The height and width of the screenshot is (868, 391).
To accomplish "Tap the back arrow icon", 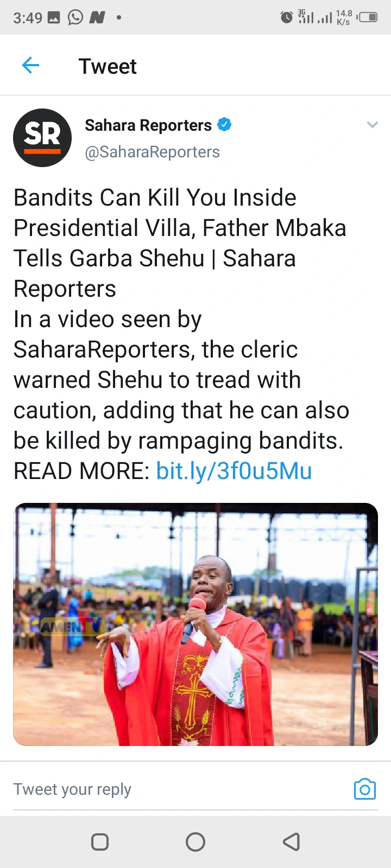I will tap(30, 66).
